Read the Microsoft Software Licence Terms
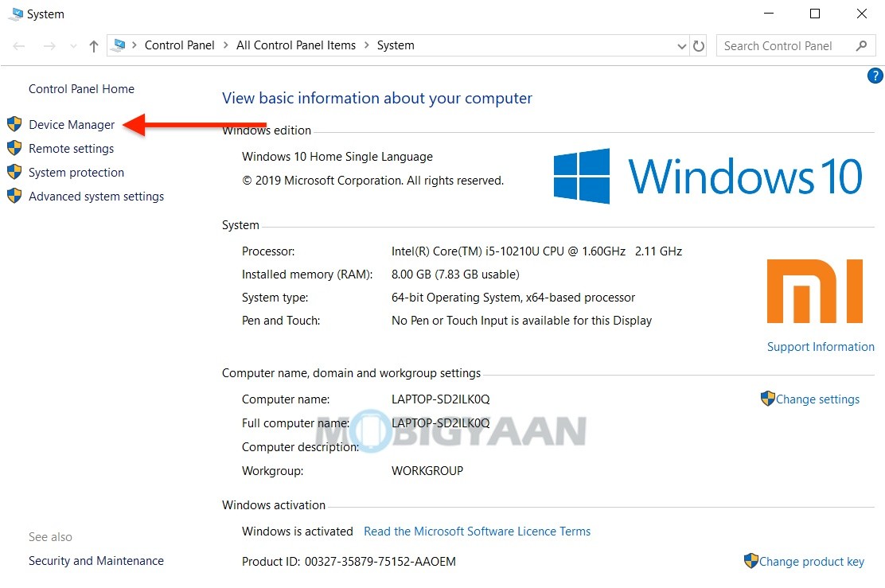 point(477,531)
